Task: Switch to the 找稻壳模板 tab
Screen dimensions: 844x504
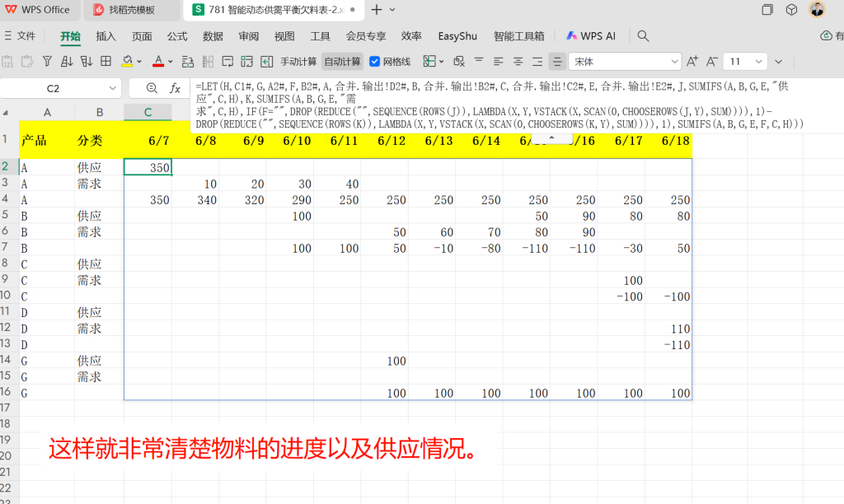Action: point(131,10)
